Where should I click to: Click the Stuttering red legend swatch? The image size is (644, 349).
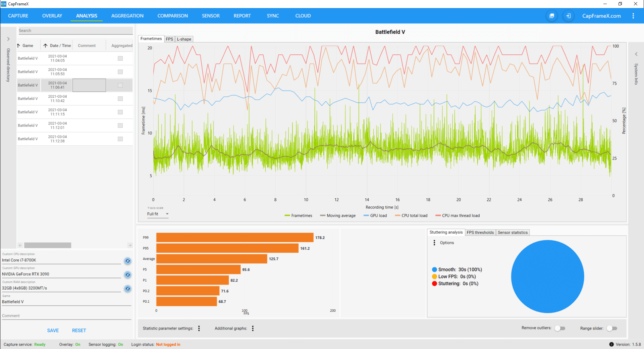point(434,284)
